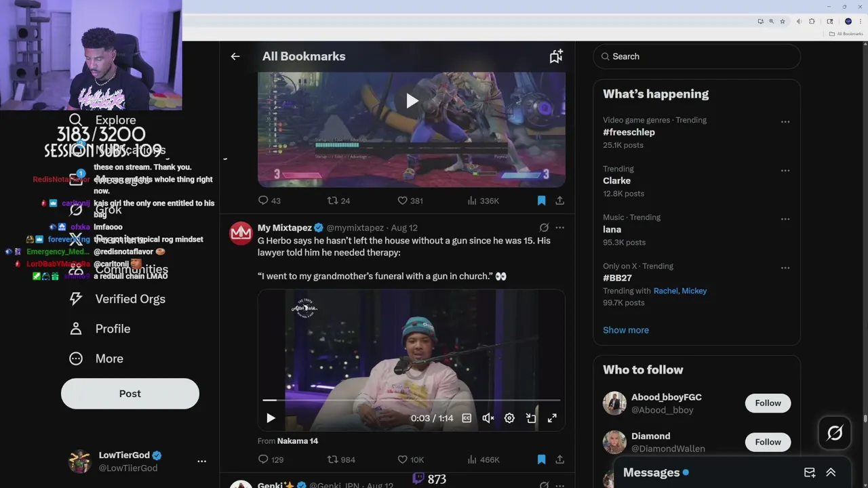This screenshot has height=488, width=868.
Task: Open the All Bookmarks browser folder
Action: pyautogui.click(x=846, y=33)
